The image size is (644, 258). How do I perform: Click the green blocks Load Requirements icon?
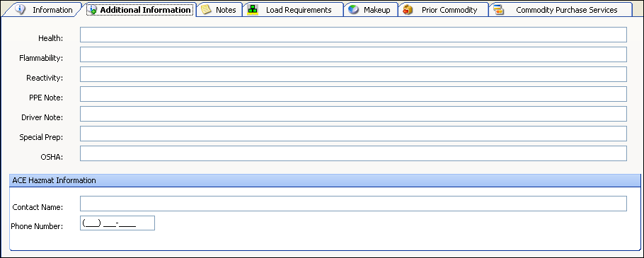(253, 10)
